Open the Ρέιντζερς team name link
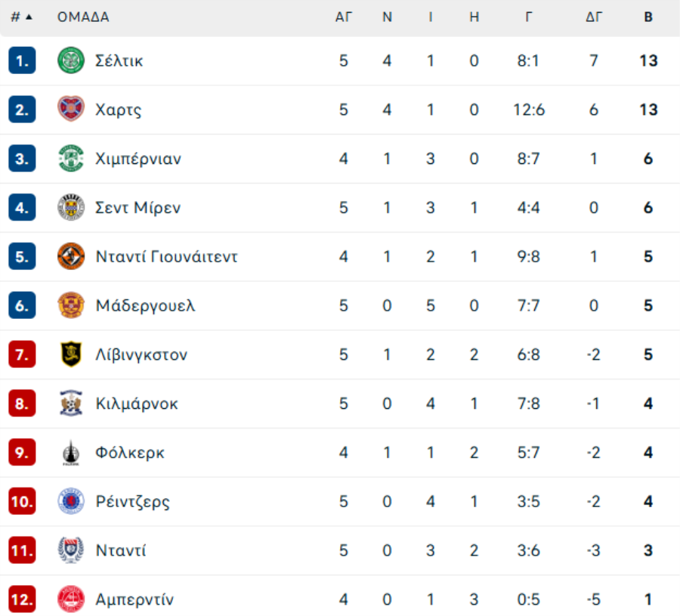 click(x=133, y=502)
